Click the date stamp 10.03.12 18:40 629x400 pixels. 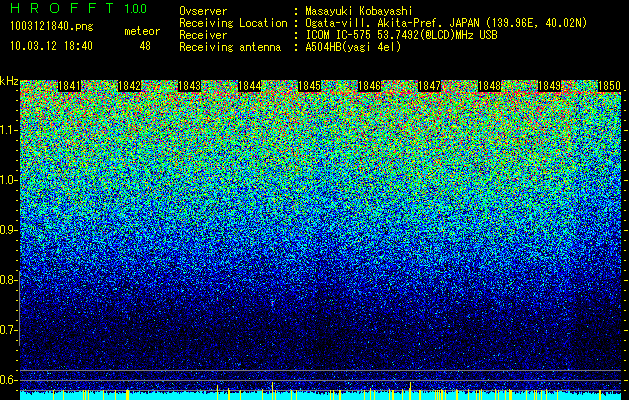[x=51, y=46]
